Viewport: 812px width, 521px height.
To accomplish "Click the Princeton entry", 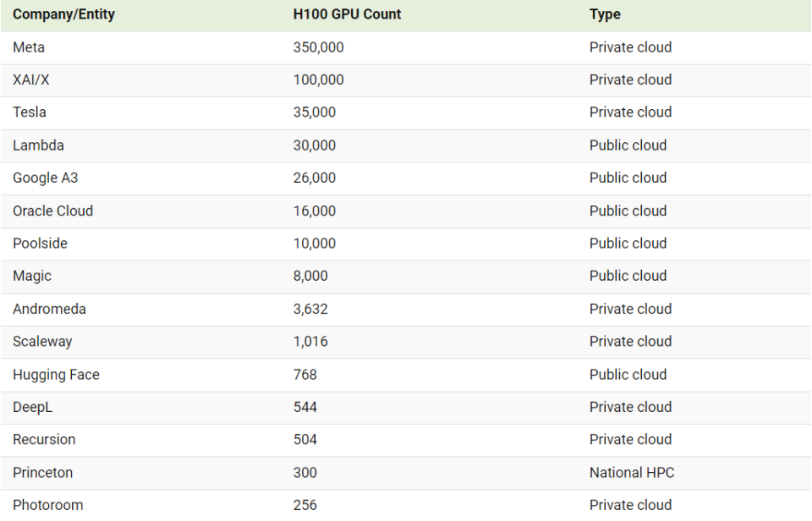I will (43, 473).
